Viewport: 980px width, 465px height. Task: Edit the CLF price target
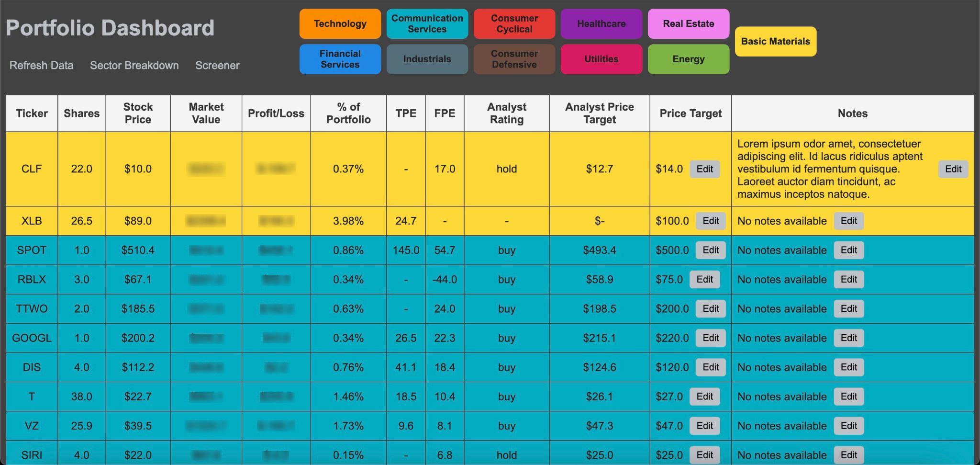(x=705, y=169)
